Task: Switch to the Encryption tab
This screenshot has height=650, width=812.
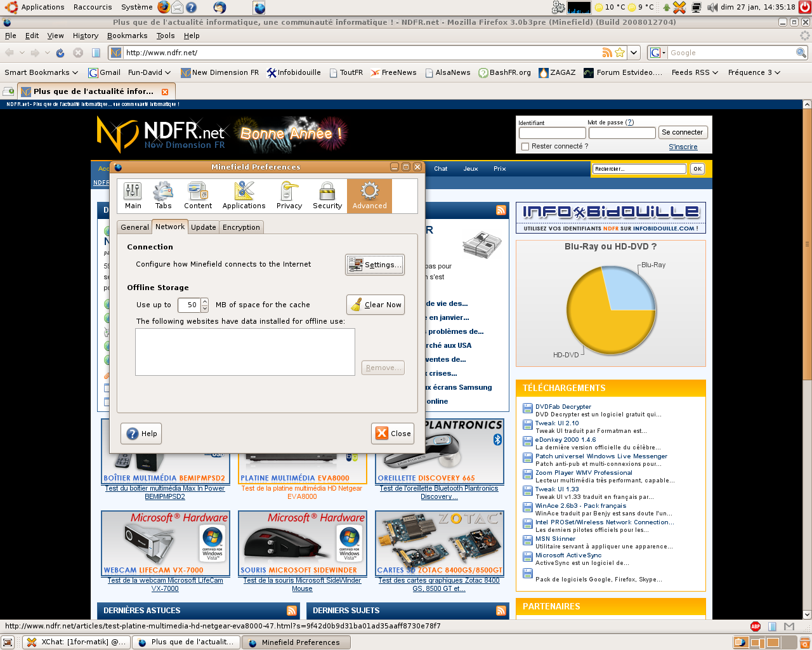Action: tap(241, 227)
